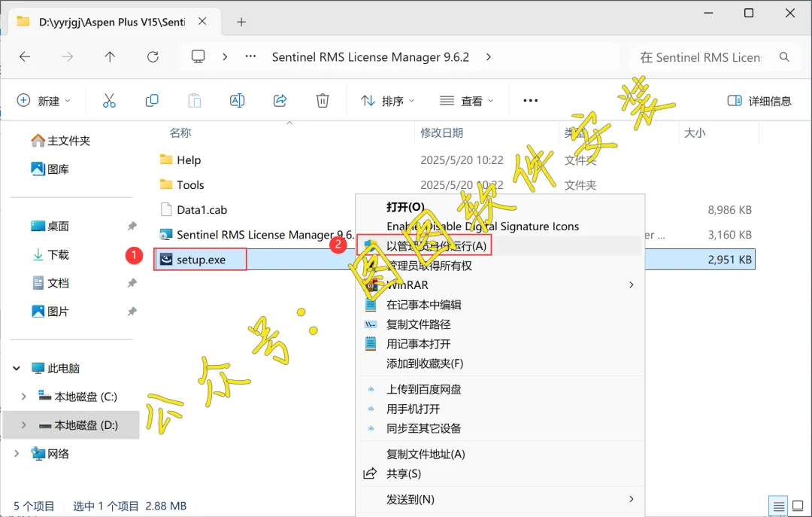Screen dimensions: 812x517
Task: Open 桌面 in sidebar
Action: 50,226
